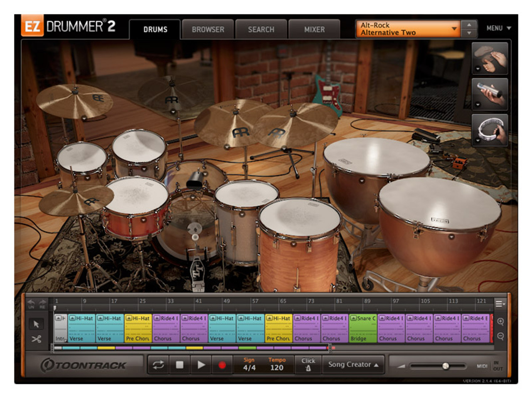The height and width of the screenshot is (398, 532).
Task: Click bar 49 on the timeline ruler
Action: click(227, 301)
